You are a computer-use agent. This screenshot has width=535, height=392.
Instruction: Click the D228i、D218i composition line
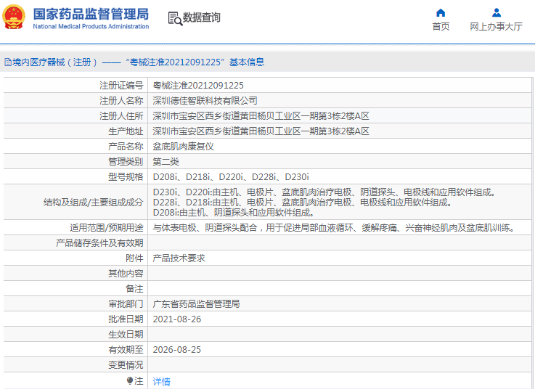pyautogui.click(x=302, y=203)
